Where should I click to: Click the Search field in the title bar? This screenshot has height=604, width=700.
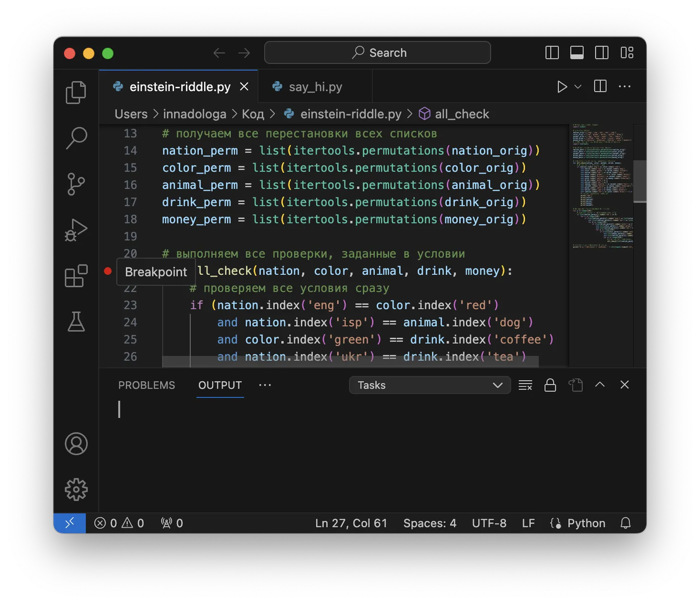377,53
